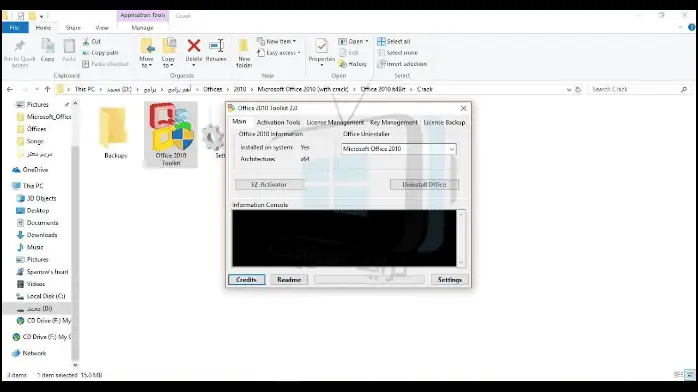Open Microsoft Office 2010 uninstaller dropdown
This screenshot has width=698, height=392.
(x=398, y=149)
